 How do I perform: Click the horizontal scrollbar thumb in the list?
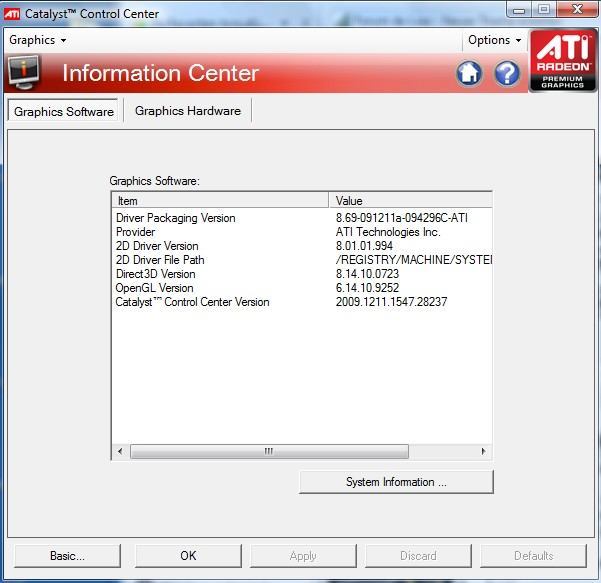(x=269, y=451)
